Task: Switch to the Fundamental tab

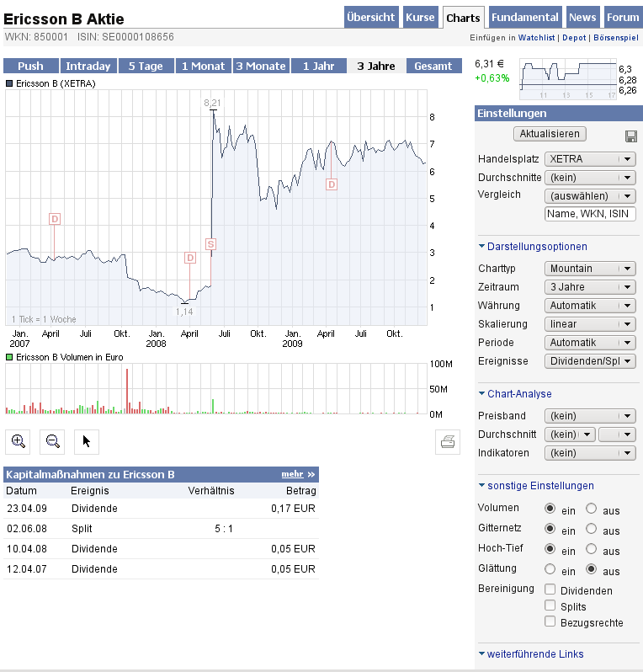Action: click(525, 17)
